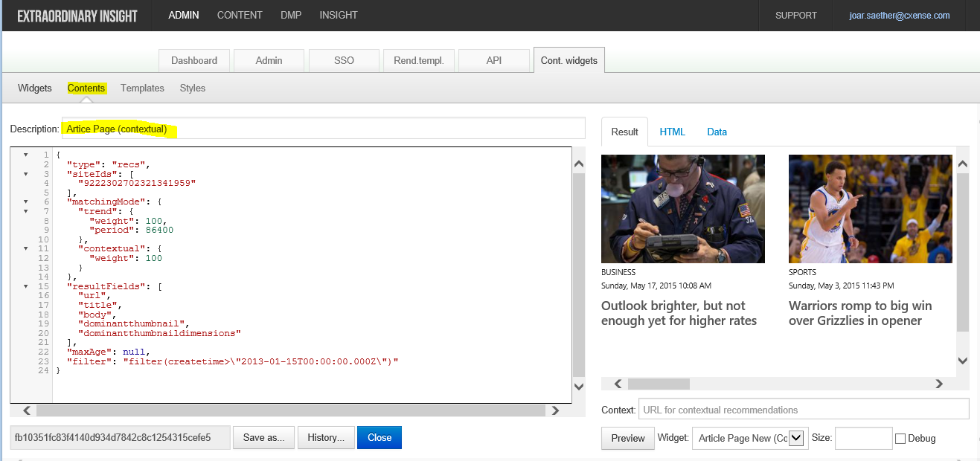Open the History... dialog

(x=326, y=437)
